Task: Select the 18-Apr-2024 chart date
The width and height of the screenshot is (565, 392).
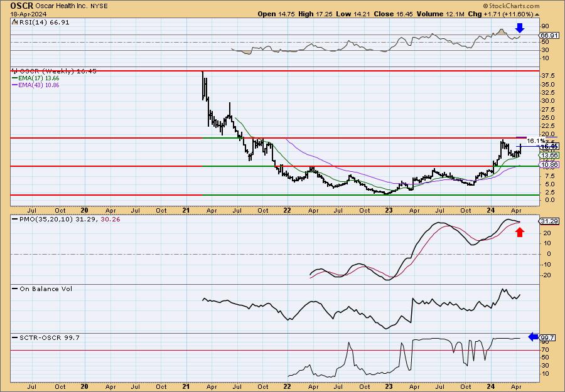Action: 27,14
